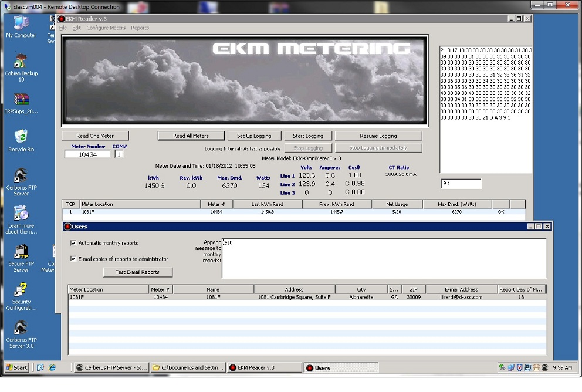Open the ERP56ps archive icon
The width and height of the screenshot is (582, 392).
(x=21, y=100)
